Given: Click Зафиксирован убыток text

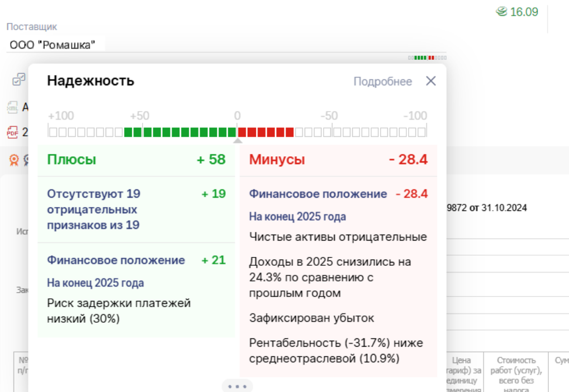Looking at the screenshot, I should pyautogui.click(x=311, y=318).
